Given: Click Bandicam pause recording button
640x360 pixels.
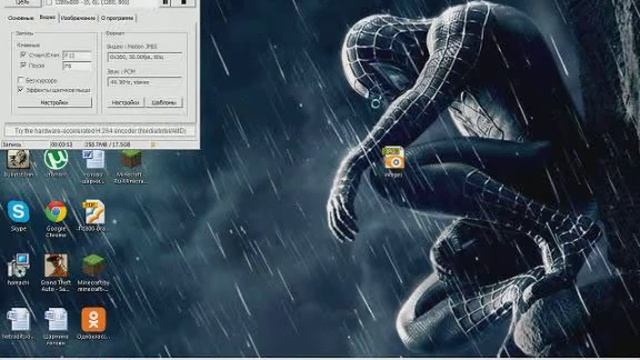Looking at the screenshot, I should coord(166,3).
